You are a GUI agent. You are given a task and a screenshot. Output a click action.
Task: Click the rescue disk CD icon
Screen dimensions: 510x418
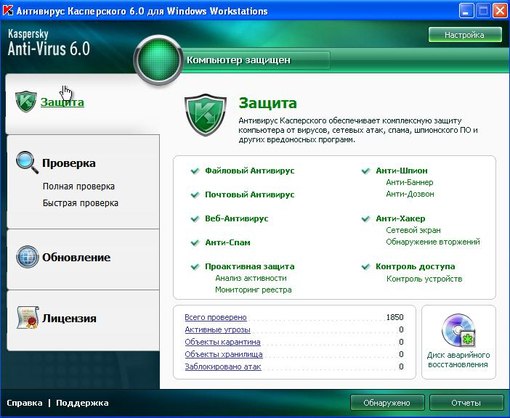[459, 330]
